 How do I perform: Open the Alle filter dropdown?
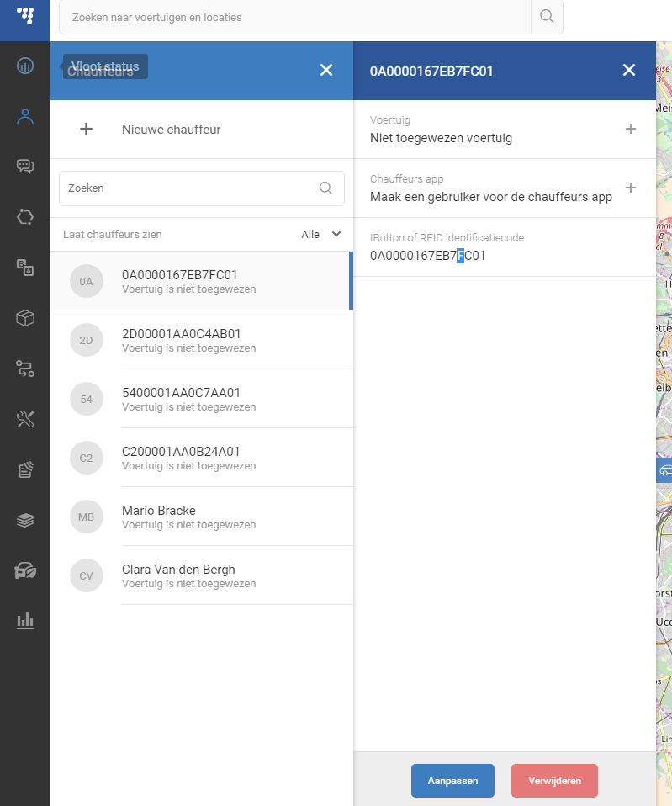pos(321,235)
